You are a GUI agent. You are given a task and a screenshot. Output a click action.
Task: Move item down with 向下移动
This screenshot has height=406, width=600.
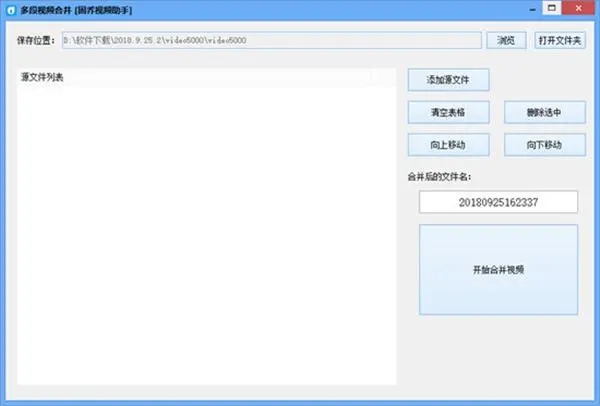point(545,145)
